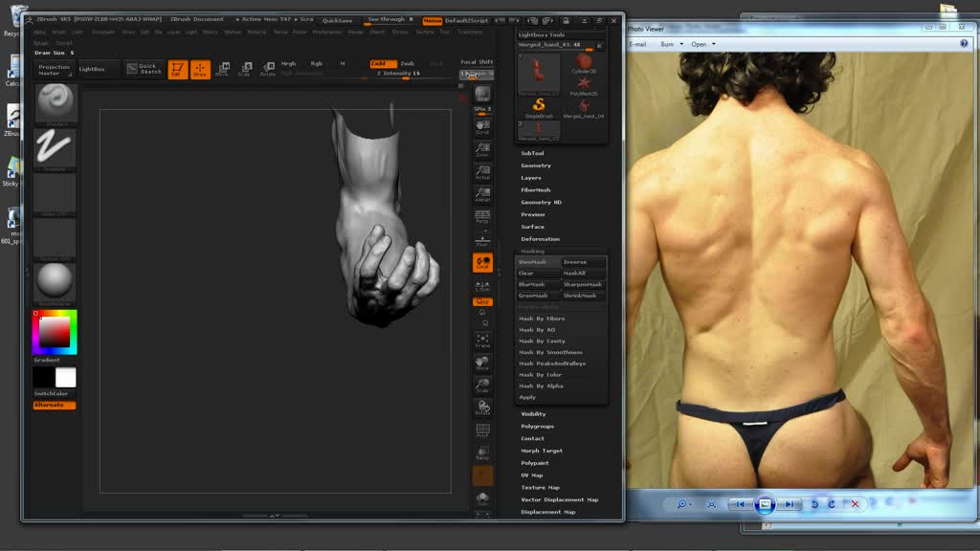
Task: Expand the SubTool palette section
Action: pyautogui.click(x=532, y=153)
